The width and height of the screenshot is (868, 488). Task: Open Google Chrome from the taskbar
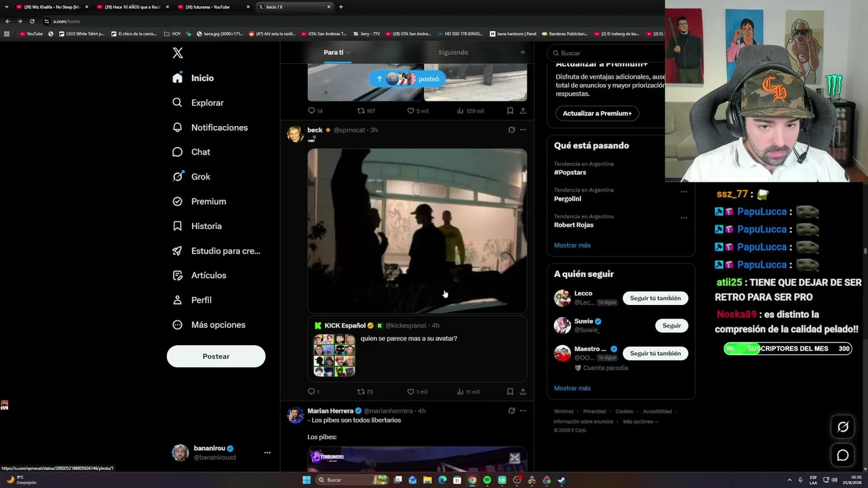point(472,480)
